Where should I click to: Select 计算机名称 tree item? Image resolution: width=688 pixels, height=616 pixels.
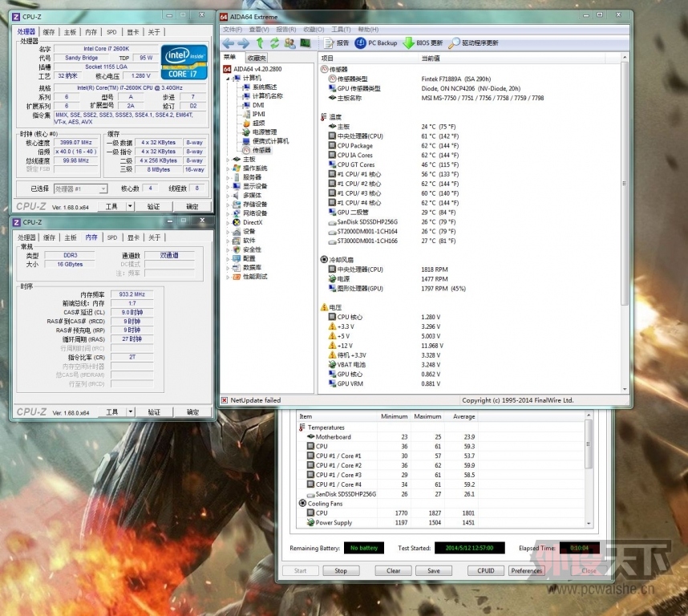tap(263, 96)
